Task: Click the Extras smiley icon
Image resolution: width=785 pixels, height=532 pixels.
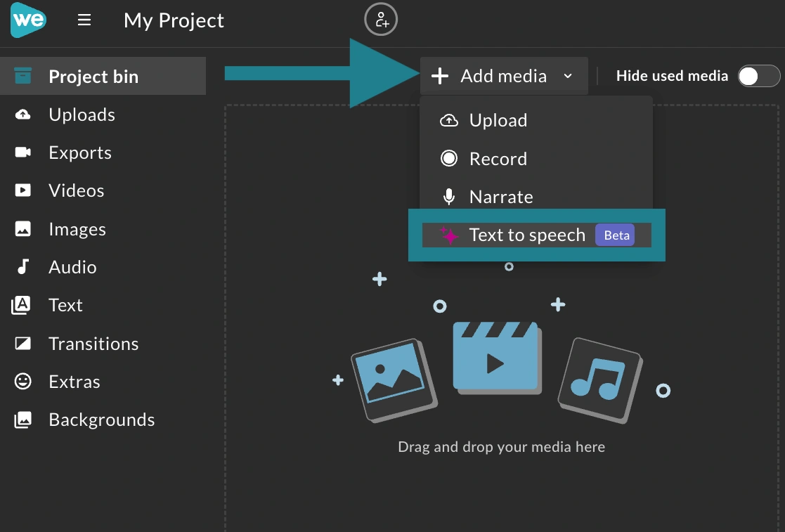Action: (23, 382)
